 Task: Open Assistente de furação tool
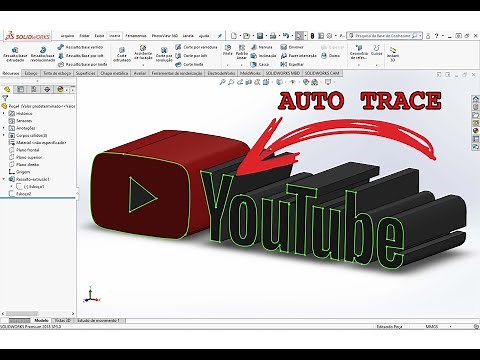[x=143, y=53]
